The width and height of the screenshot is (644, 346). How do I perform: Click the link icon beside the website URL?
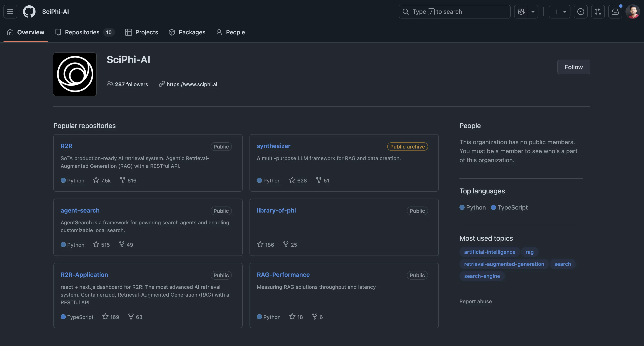click(x=162, y=84)
